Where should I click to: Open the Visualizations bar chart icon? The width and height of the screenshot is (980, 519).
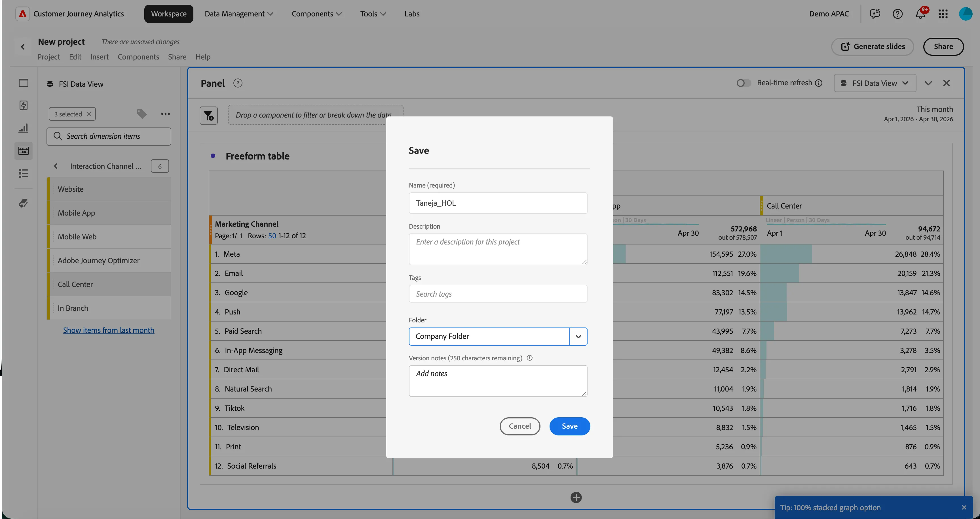coord(24,128)
